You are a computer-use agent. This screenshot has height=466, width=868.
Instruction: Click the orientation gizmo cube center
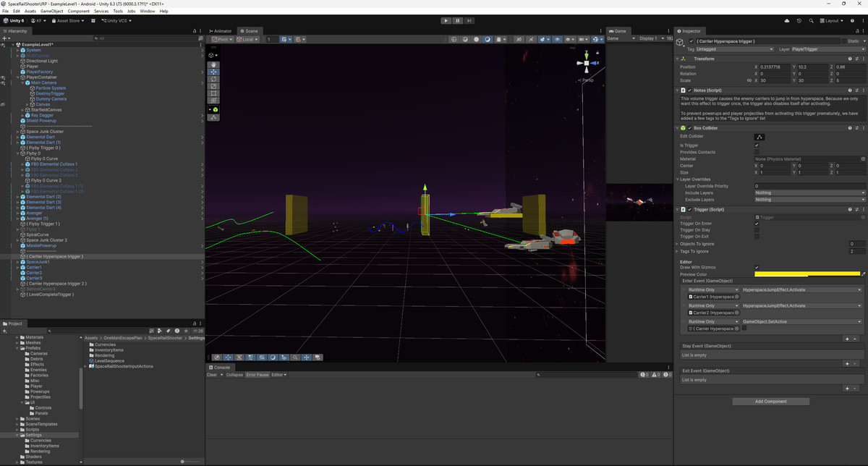pos(587,63)
